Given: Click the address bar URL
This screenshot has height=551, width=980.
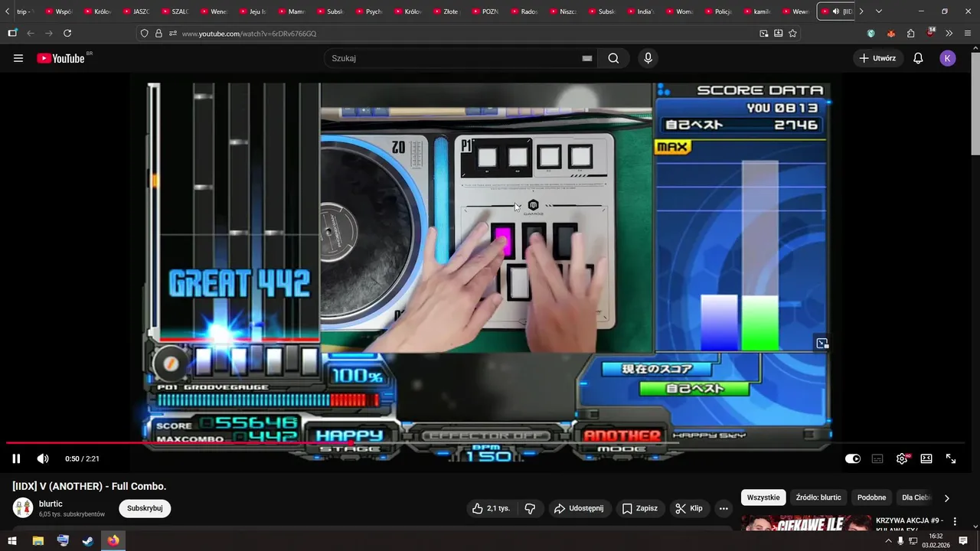Looking at the screenshot, I should point(249,34).
